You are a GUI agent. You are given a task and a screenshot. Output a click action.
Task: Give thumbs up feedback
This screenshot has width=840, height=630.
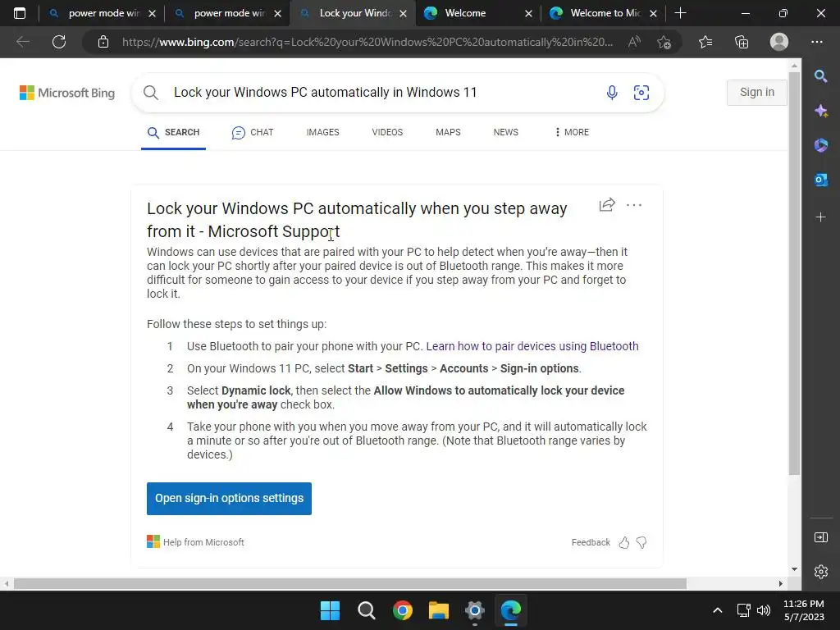coord(624,543)
